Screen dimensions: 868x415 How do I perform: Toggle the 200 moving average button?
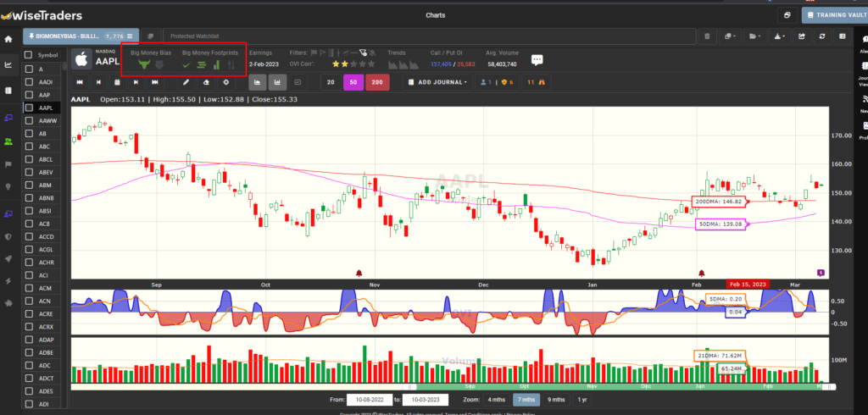[x=377, y=82]
